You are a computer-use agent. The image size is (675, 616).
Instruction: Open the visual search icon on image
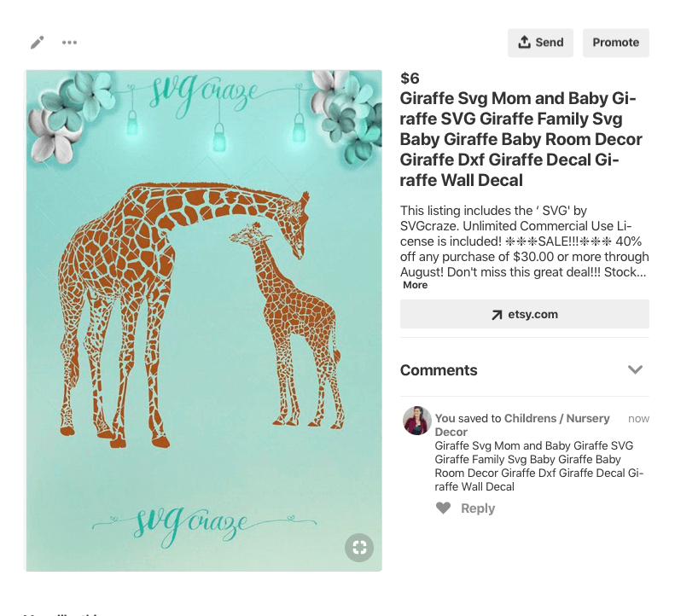pyautogui.click(x=359, y=547)
